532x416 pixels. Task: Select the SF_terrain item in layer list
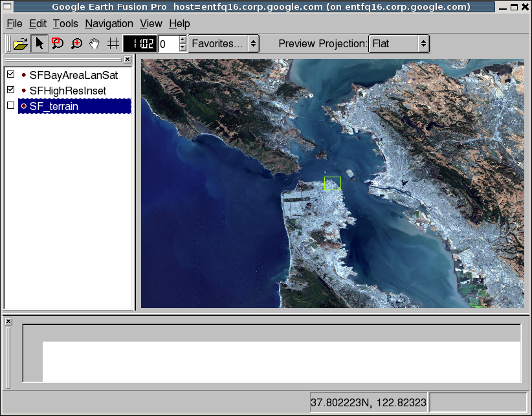coord(54,106)
